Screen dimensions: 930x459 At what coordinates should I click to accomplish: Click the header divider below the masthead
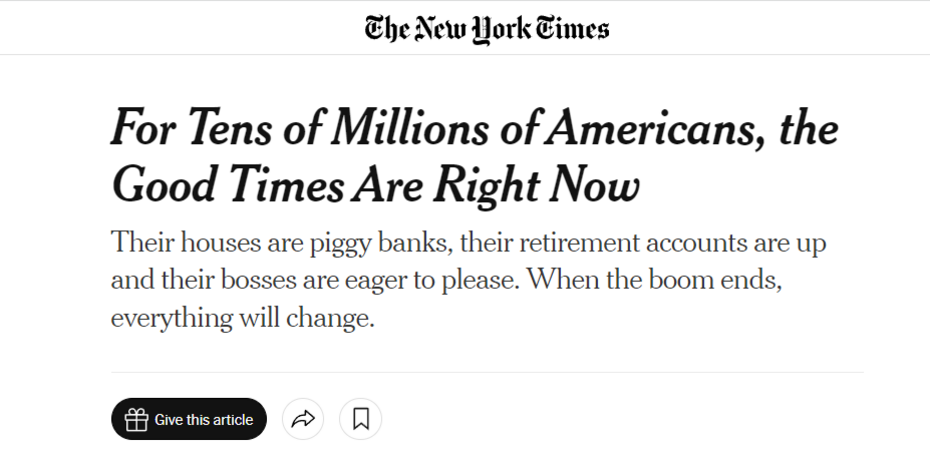tap(465, 55)
